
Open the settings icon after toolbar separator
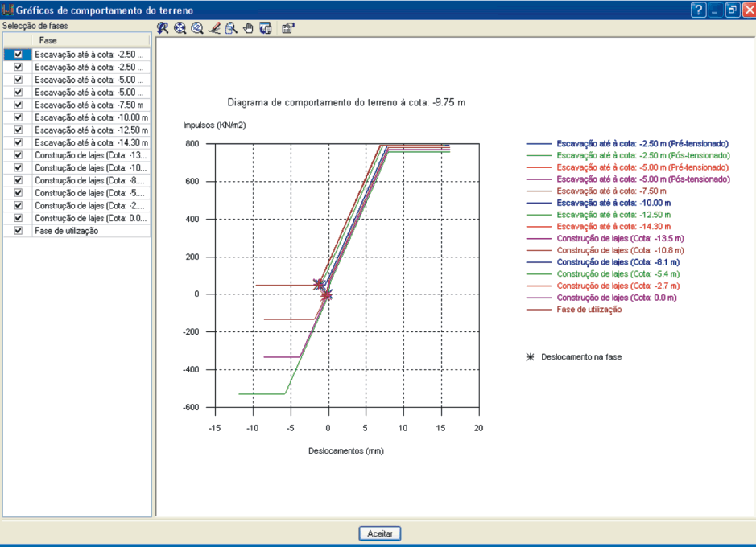point(288,28)
